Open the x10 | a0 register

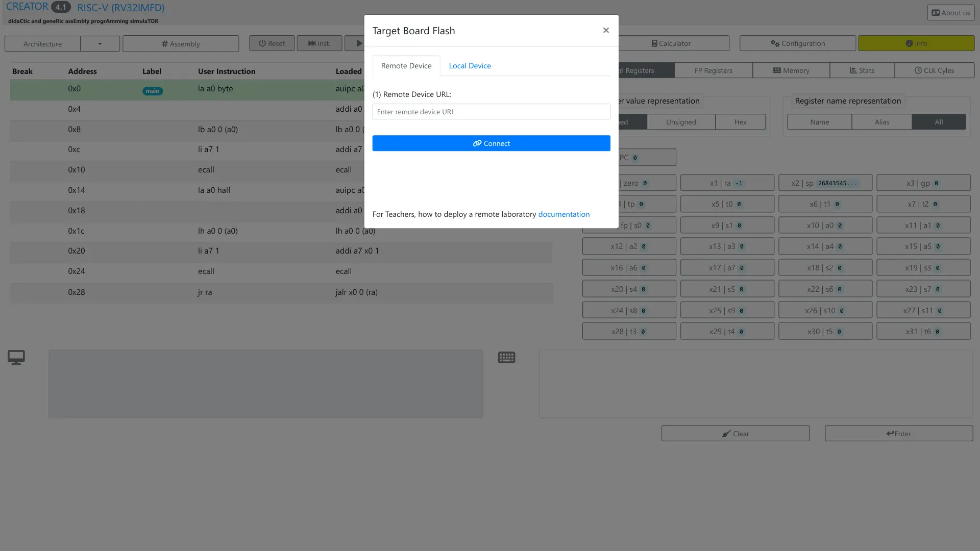(825, 226)
